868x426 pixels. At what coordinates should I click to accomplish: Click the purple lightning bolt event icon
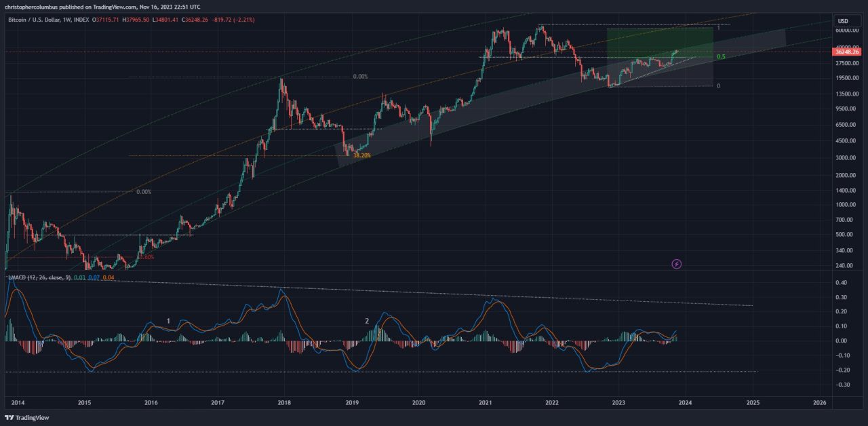[676, 264]
